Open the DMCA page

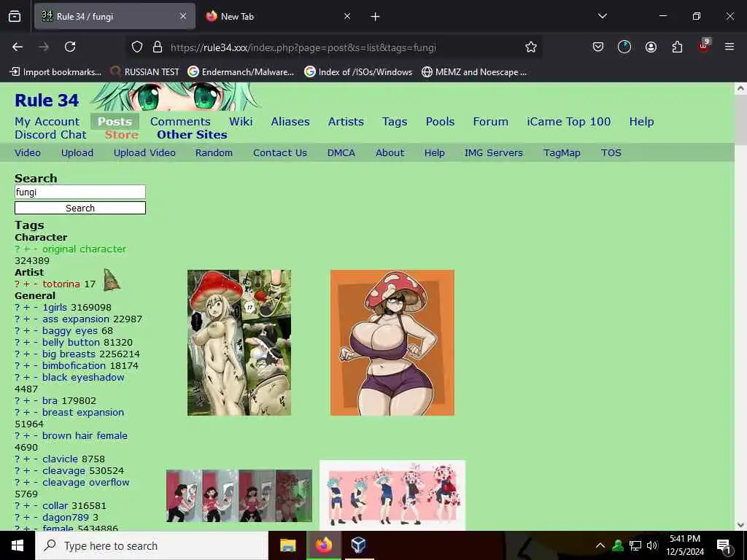[x=341, y=153]
